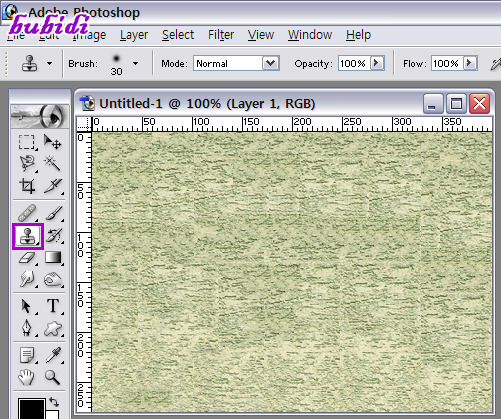Activate the Crop tool

click(x=26, y=186)
